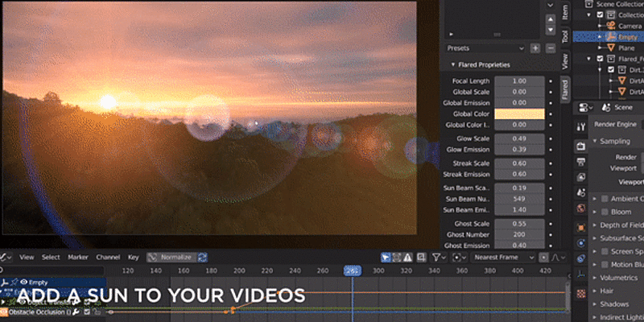Click the Sun Beam Emission value field
The height and width of the screenshot is (322, 644).
point(519,210)
